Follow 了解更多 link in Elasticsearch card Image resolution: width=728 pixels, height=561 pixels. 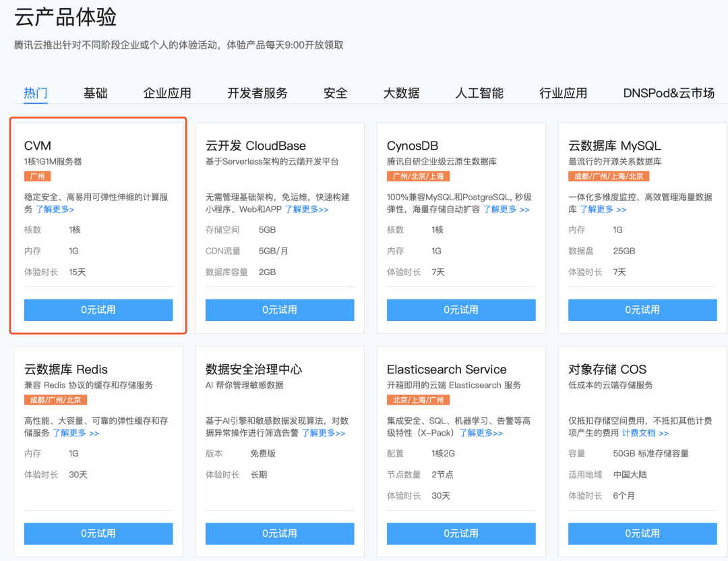pos(481,434)
